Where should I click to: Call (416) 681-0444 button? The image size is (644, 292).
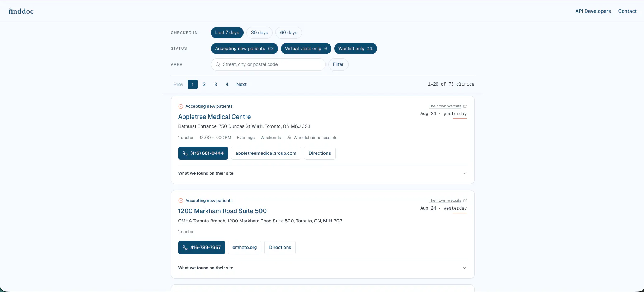203,153
